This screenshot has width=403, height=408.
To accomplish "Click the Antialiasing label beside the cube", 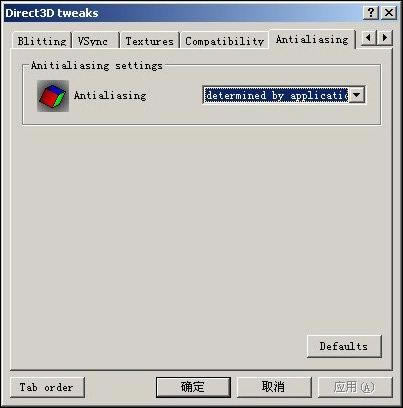I will (x=110, y=96).
